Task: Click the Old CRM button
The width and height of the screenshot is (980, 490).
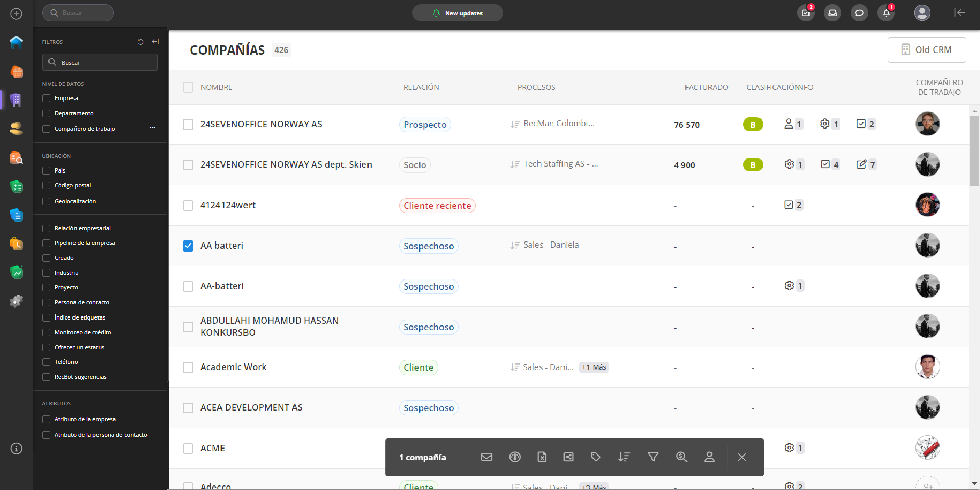Action: pyautogui.click(x=926, y=50)
